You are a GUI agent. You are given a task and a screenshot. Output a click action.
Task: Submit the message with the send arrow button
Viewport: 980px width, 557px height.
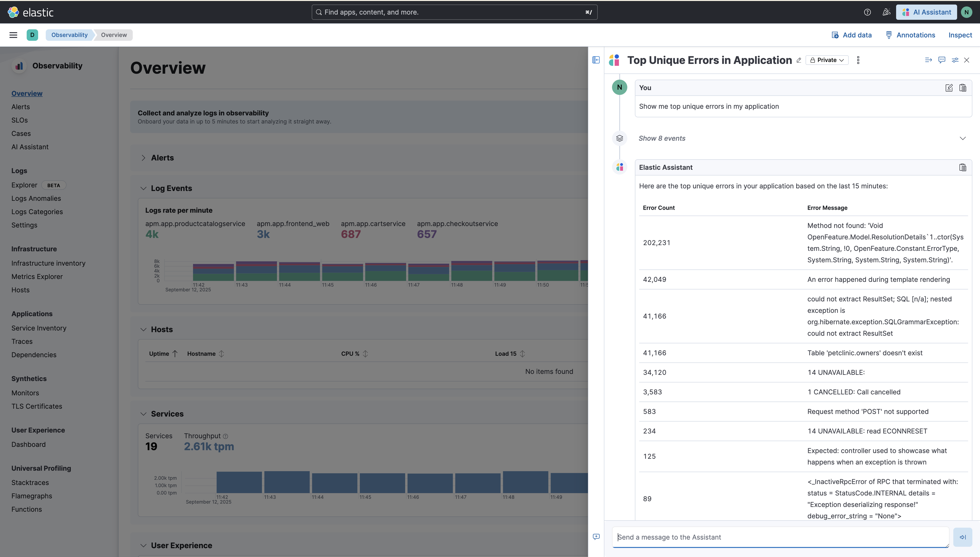(963, 537)
